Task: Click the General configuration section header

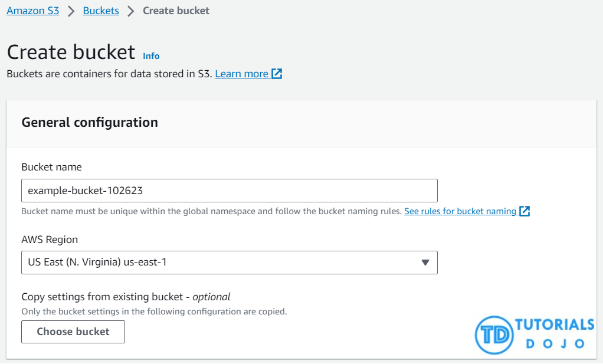Action: pos(90,122)
